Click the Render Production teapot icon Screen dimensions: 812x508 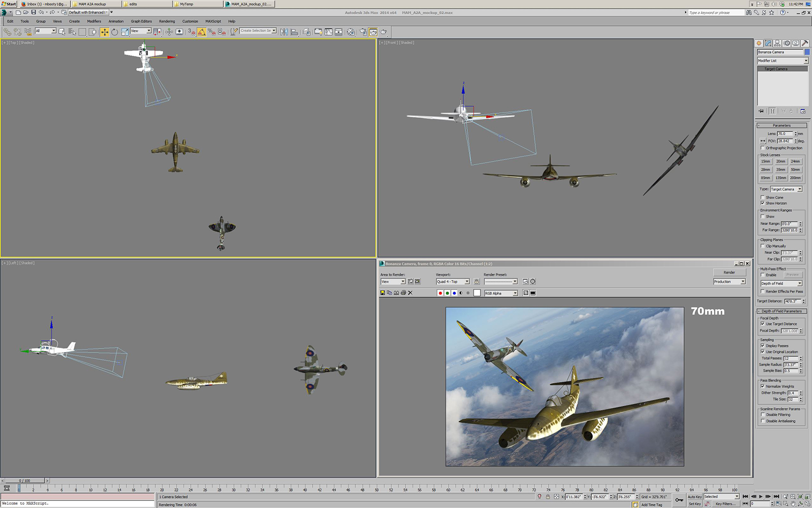pyautogui.click(x=384, y=32)
